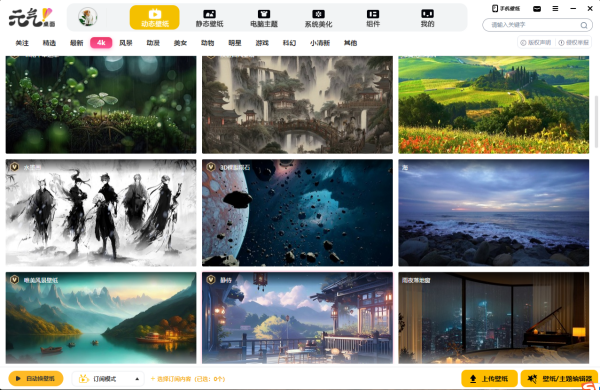
Task: Click the subscription mode TV icon
Action: [x=83, y=379]
